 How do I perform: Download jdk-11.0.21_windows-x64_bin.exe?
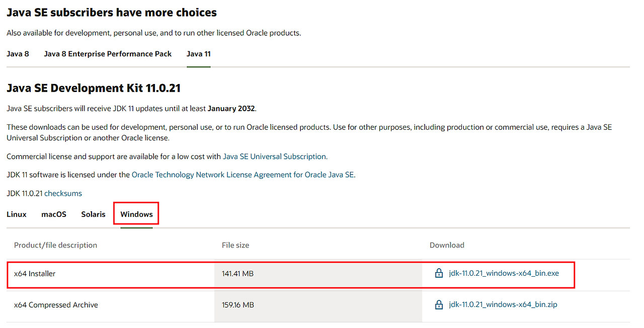pos(504,274)
